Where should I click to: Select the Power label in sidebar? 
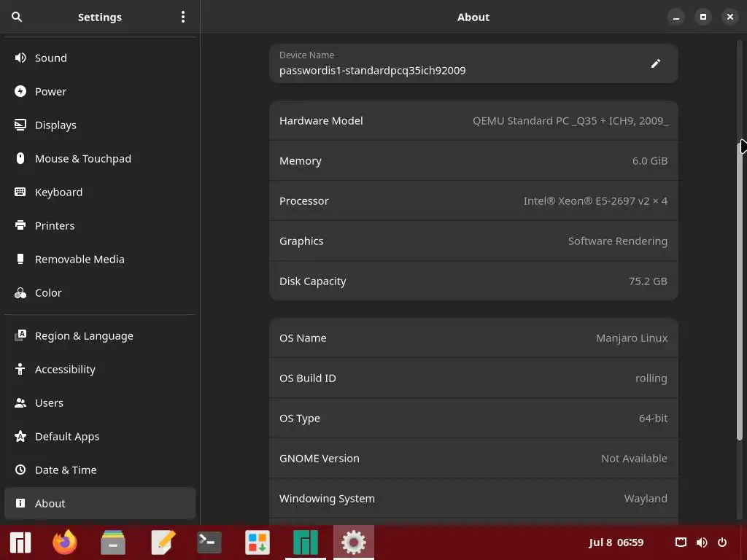[50, 91]
